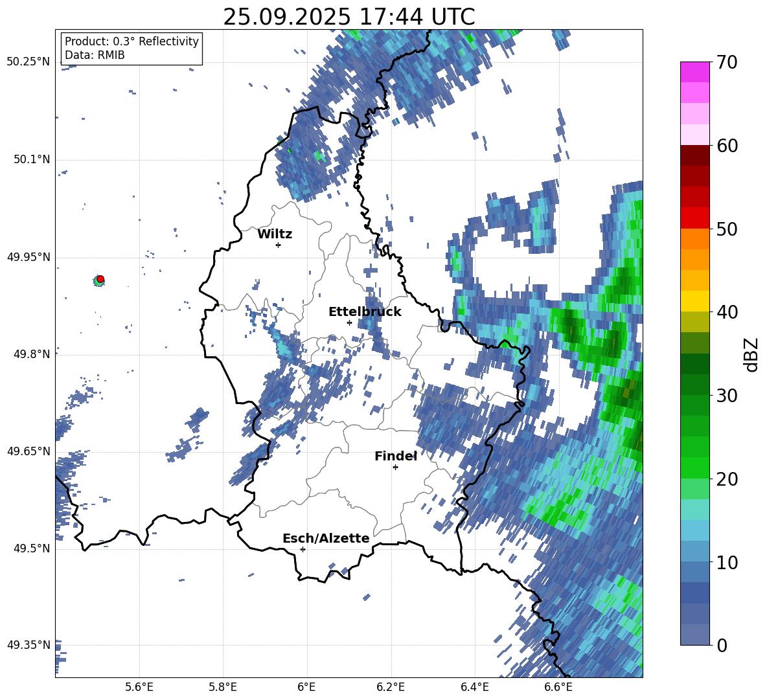Click the colorbar 70 tick label
This screenshot has width=767, height=700.
(727, 62)
